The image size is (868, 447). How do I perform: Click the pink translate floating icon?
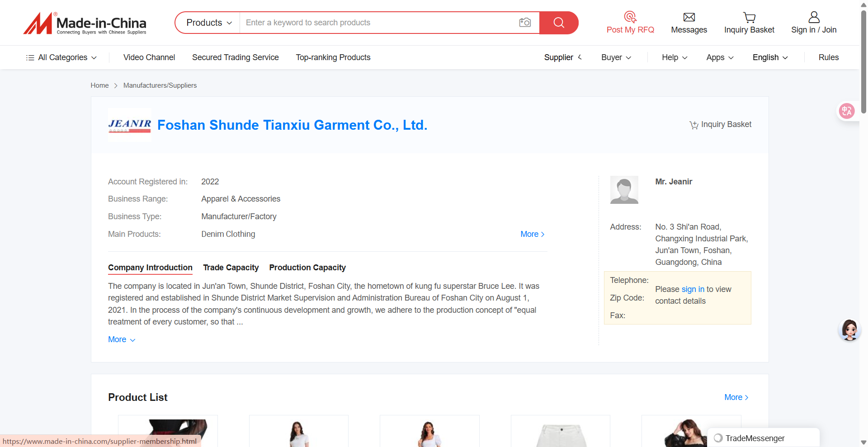(x=846, y=111)
